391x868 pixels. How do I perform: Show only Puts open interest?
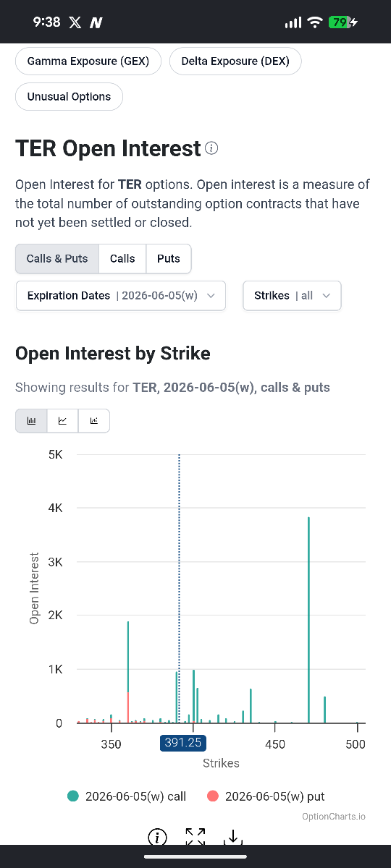click(x=169, y=258)
